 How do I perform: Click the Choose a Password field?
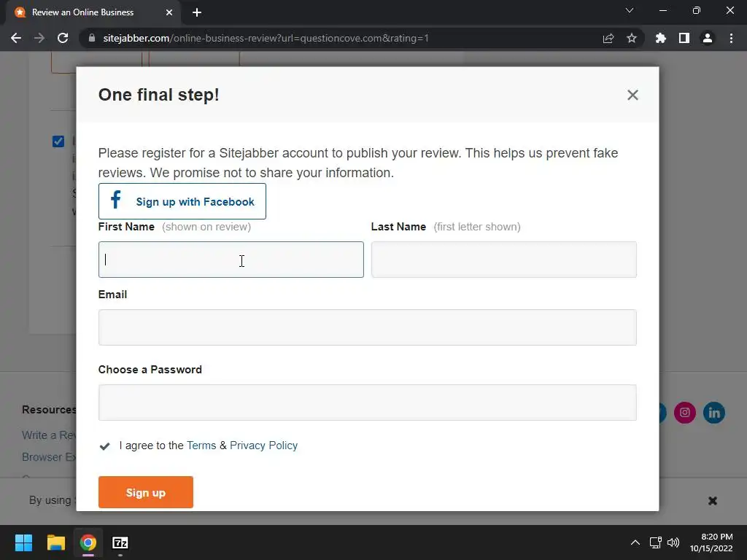368,402
